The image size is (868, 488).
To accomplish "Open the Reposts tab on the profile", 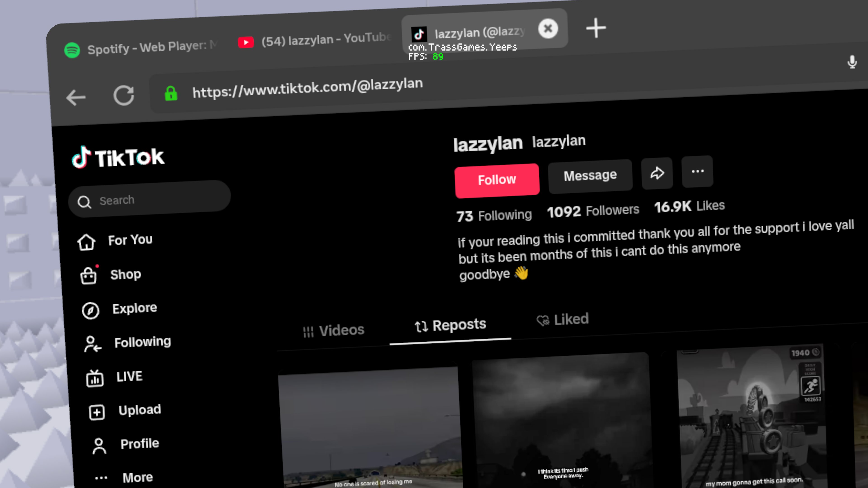I will (x=450, y=325).
